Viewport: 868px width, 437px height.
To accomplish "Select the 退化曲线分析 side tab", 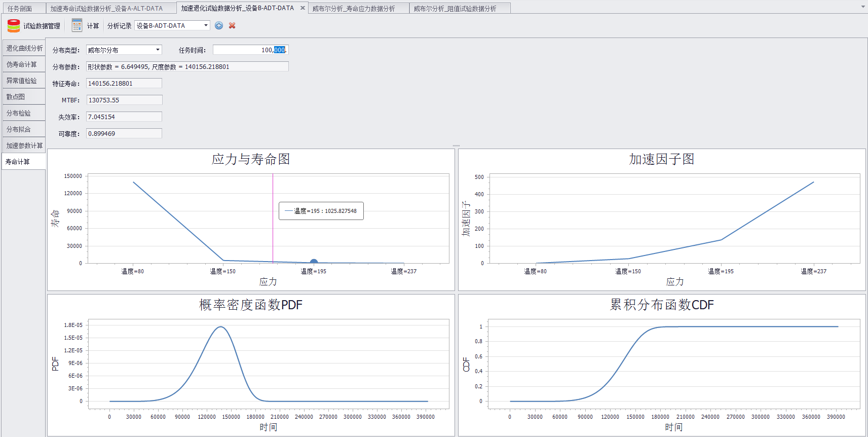I will (x=24, y=48).
